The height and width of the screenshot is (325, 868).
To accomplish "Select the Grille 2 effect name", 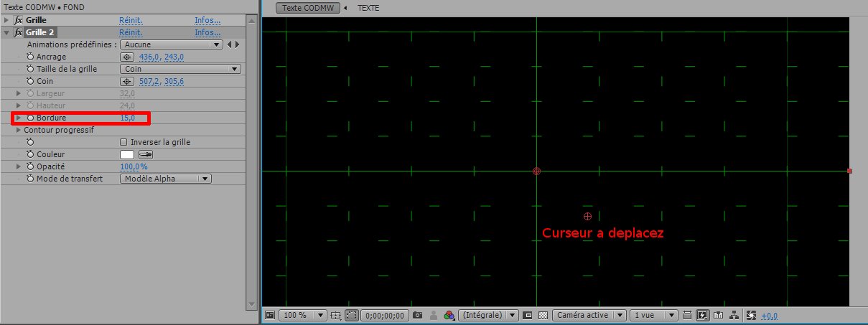I will (41, 32).
